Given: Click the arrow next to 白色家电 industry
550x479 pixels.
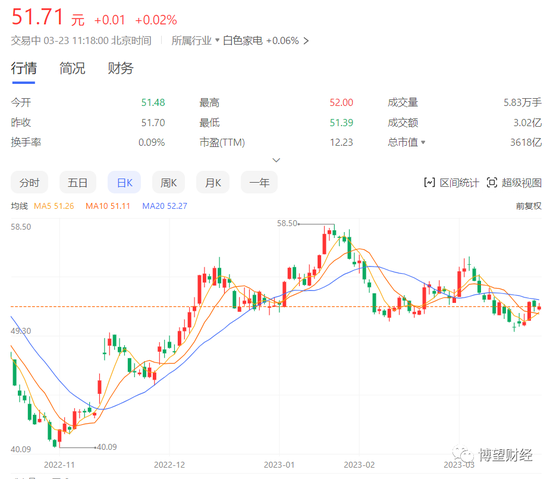Looking at the screenshot, I should tap(306, 41).
